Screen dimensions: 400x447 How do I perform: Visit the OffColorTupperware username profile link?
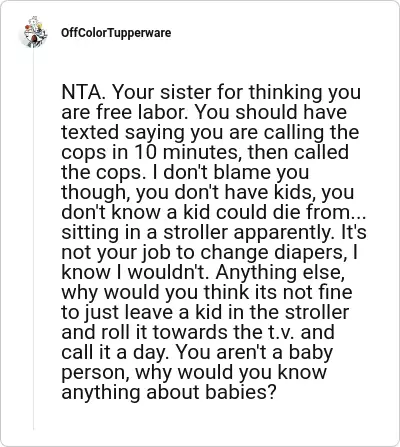116,33
